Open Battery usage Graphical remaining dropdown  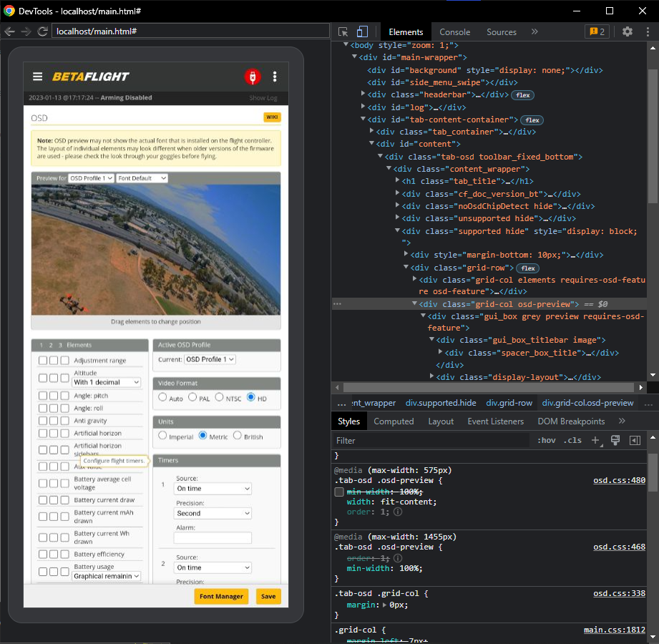pyautogui.click(x=107, y=576)
